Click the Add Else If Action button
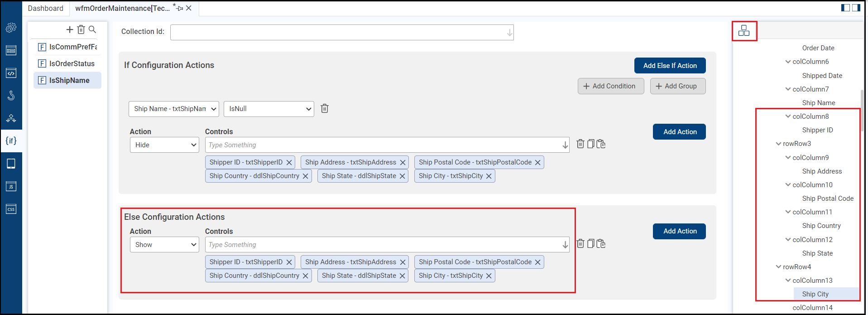 point(670,66)
